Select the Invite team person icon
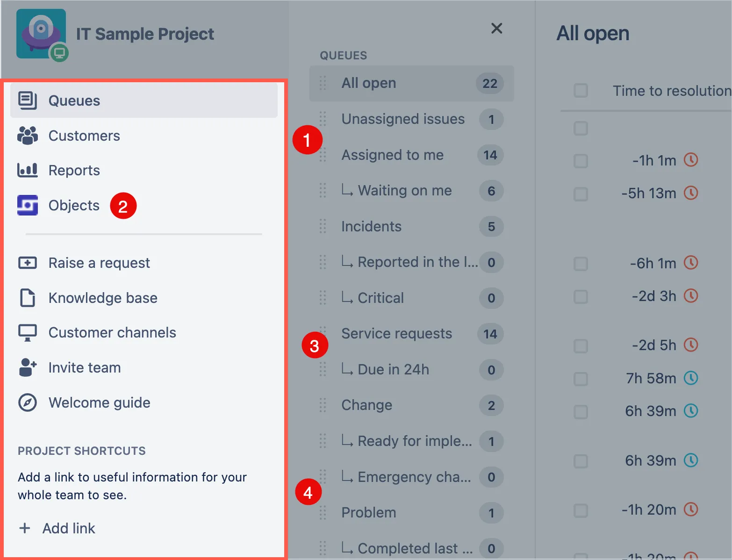The image size is (732, 560). click(x=28, y=367)
